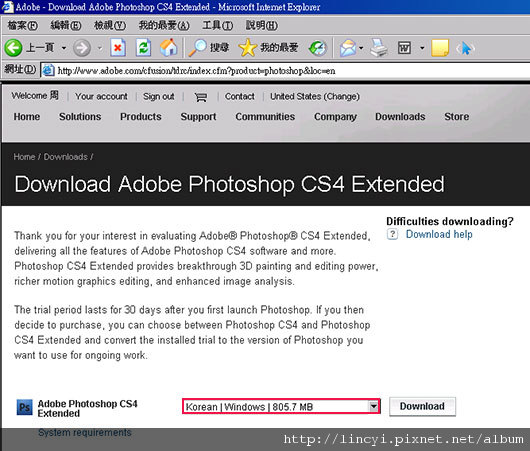The image size is (530, 451).
Task: Click the Download Adobe Photoshop CS4 Extended heading
Action: tap(230, 184)
